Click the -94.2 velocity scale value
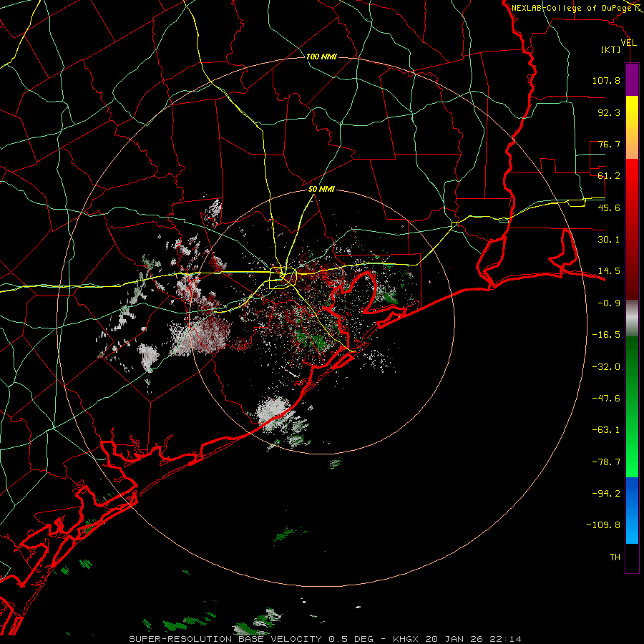This screenshot has width=644, height=644. click(606, 494)
